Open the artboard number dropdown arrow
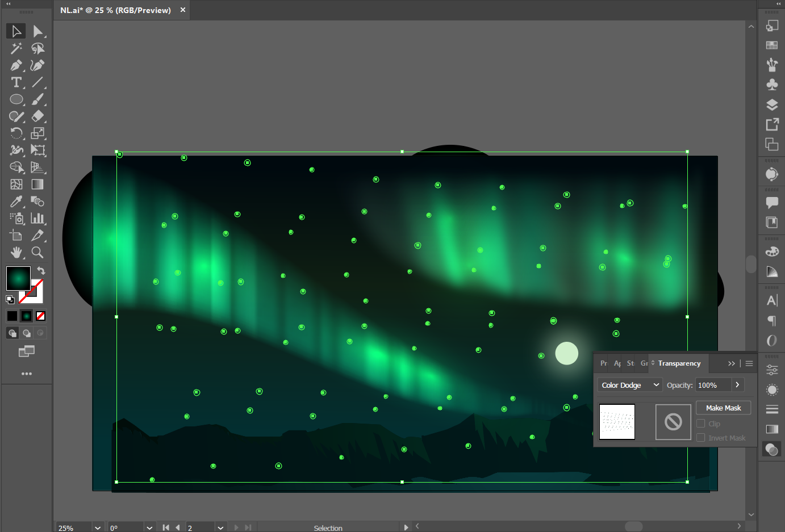This screenshot has height=532, width=785. (220, 527)
